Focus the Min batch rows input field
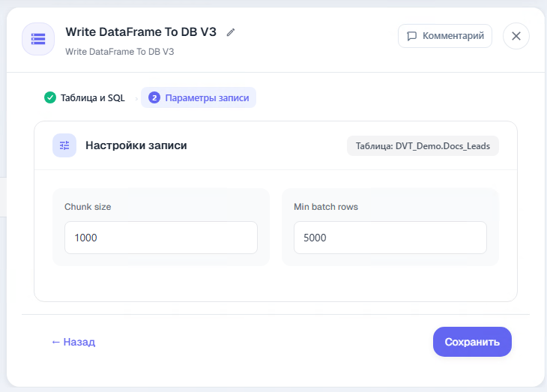This screenshot has height=392, width=547. (390, 238)
